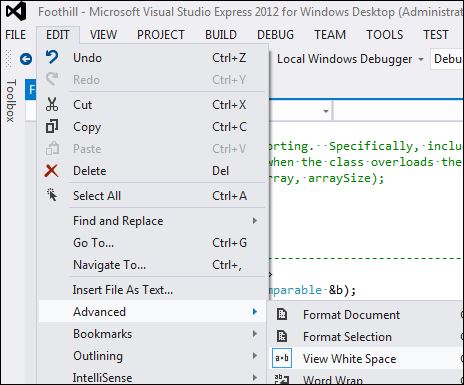Screen dimensions: 464x385
Task: Click code text 'arraySize);'
Action: [346, 178]
